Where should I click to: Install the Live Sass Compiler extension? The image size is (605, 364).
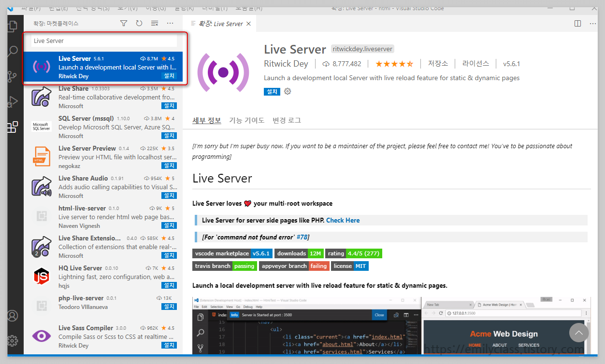169,345
